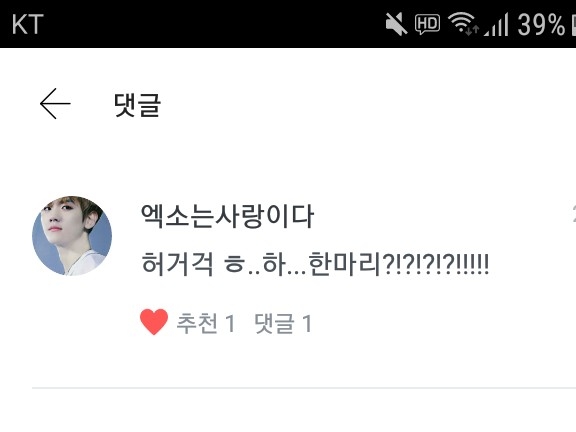Tap the Wi-Fi status icon
This screenshot has width=576, height=432.
click(463, 24)
